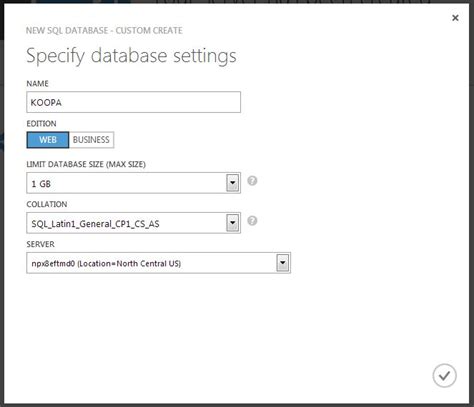Click the Specify database settings heading

click(131, 56)
